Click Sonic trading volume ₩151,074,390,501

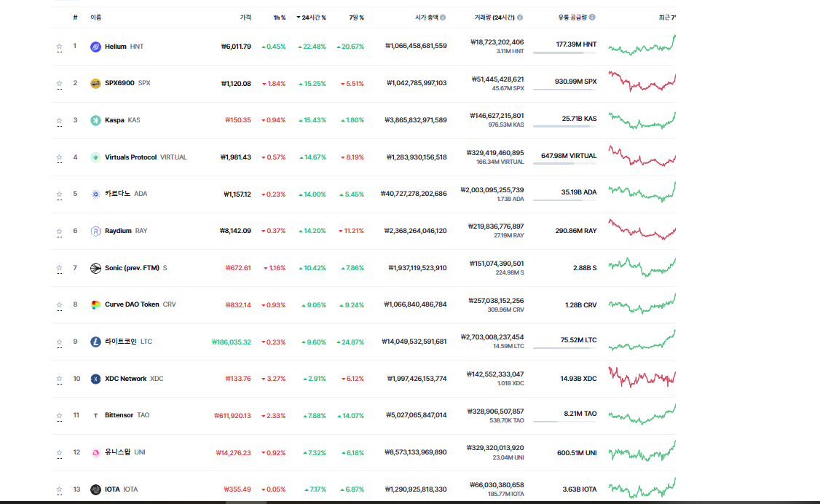point(496,264)
